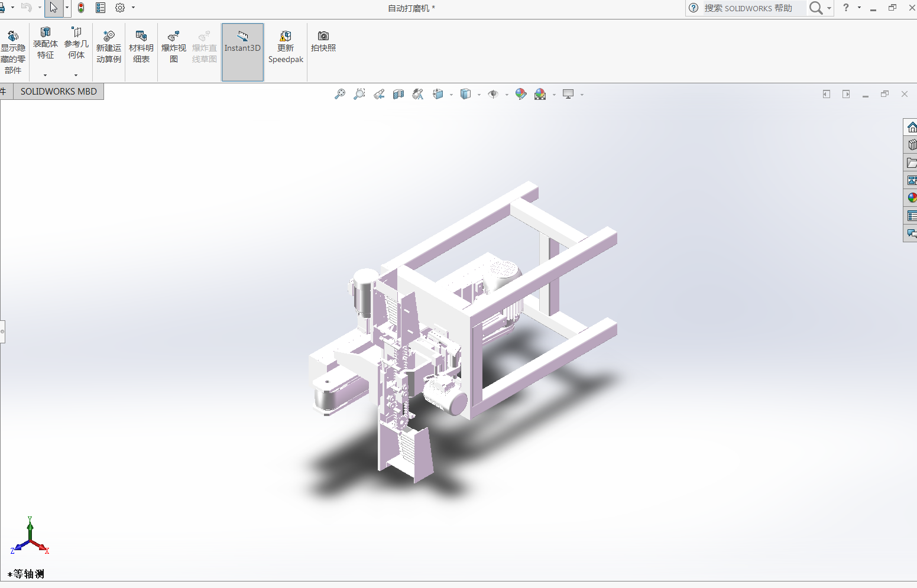Open Custom Properties task pane tab

911,216
